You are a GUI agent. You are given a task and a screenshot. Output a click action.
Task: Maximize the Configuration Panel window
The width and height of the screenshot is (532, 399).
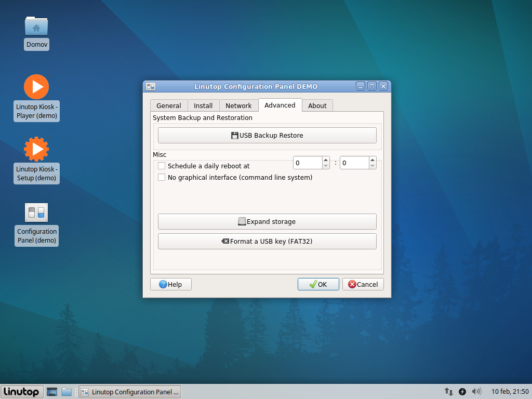click(x=372, y=87)
